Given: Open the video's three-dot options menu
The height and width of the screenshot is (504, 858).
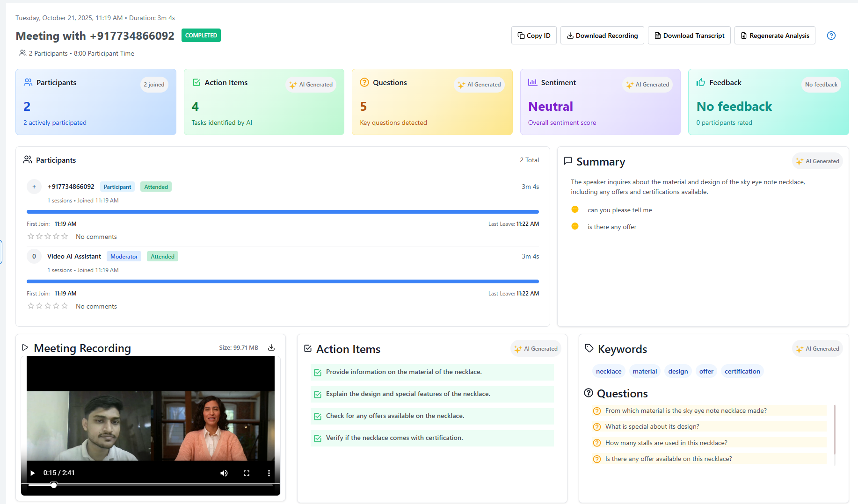Looking at the screenshot, I should tap(269, 473).
